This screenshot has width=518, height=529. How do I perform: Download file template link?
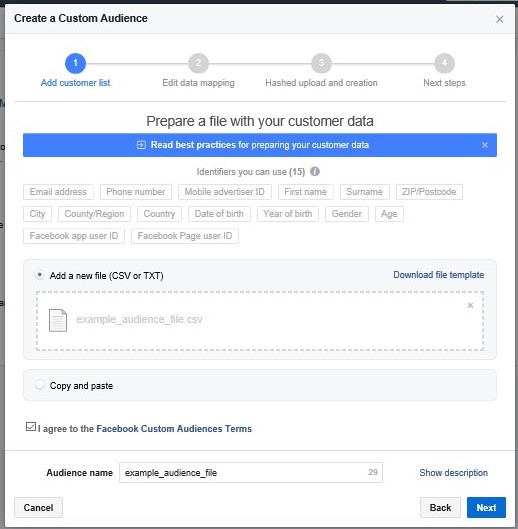(x=439, y=275)
